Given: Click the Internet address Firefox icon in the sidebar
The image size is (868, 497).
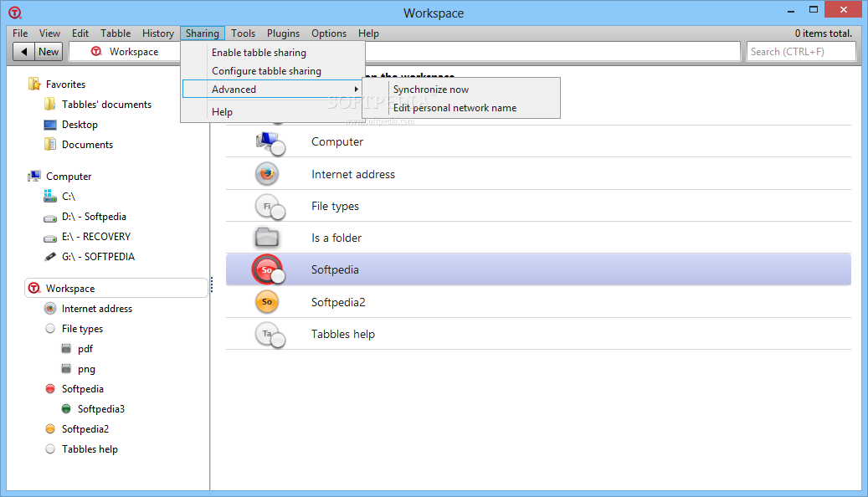Looking at the screenshot, I should click(50, 308).
